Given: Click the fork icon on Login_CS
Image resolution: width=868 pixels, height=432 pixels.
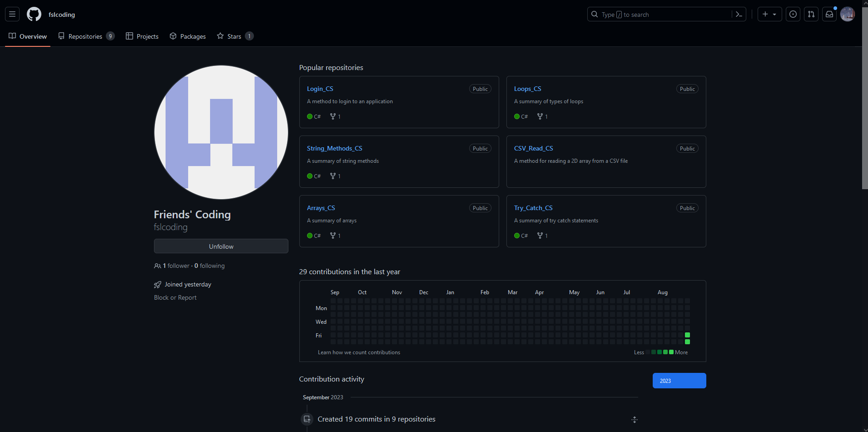Looking at the screenshot, I should 332,116.
